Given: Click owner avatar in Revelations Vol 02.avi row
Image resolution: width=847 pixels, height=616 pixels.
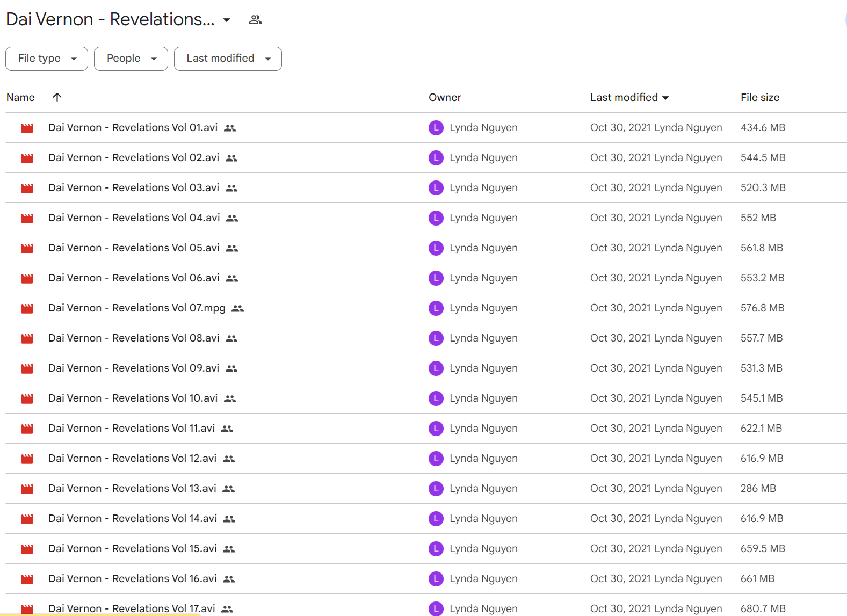Looking at the screenshot, I should coord(436,158).
